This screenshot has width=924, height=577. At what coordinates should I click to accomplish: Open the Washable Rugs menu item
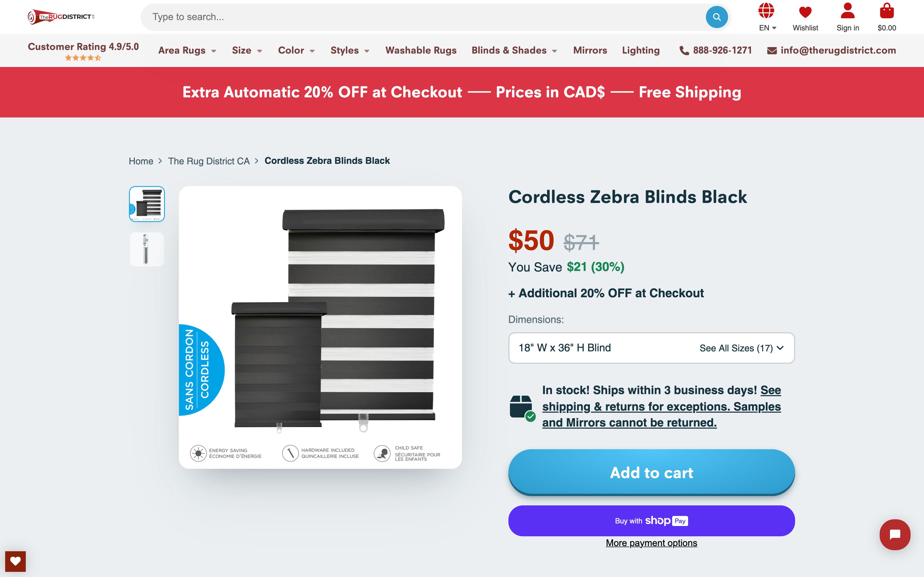421,50
